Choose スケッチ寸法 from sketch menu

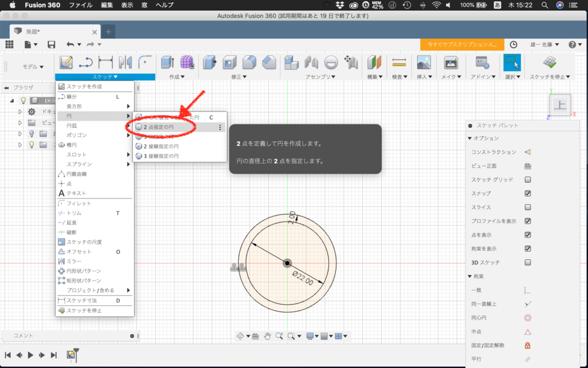[95, 300]
